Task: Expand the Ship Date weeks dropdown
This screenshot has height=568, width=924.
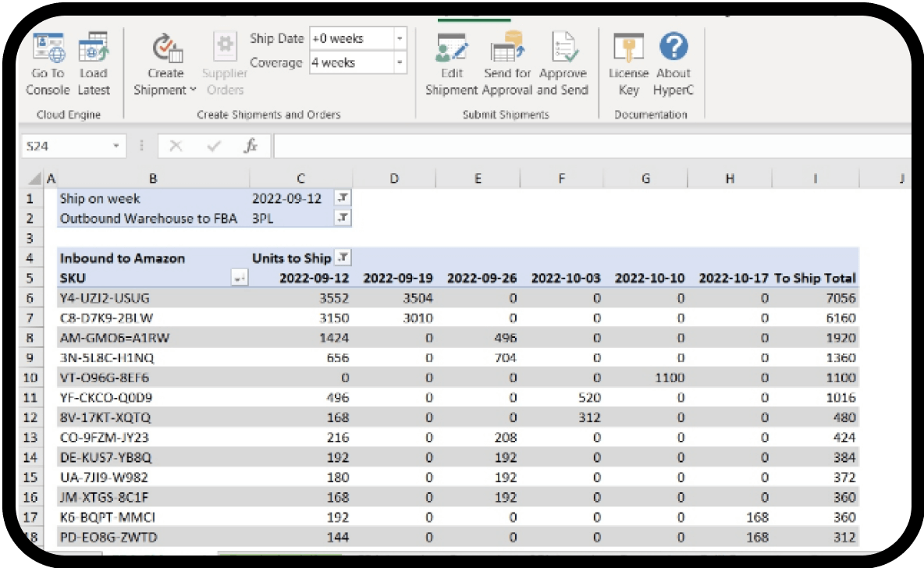Action: tap(400, 39)
